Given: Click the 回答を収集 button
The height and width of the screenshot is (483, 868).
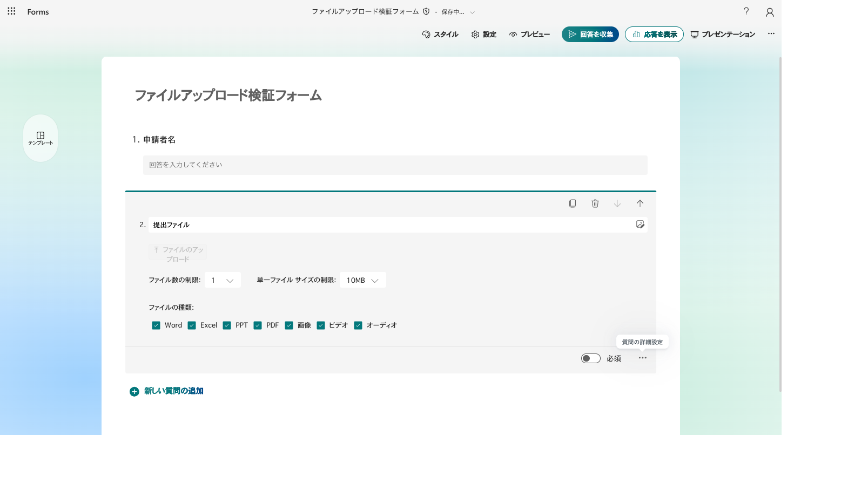Looking at the screenshot, I should [x=590, y=34].
